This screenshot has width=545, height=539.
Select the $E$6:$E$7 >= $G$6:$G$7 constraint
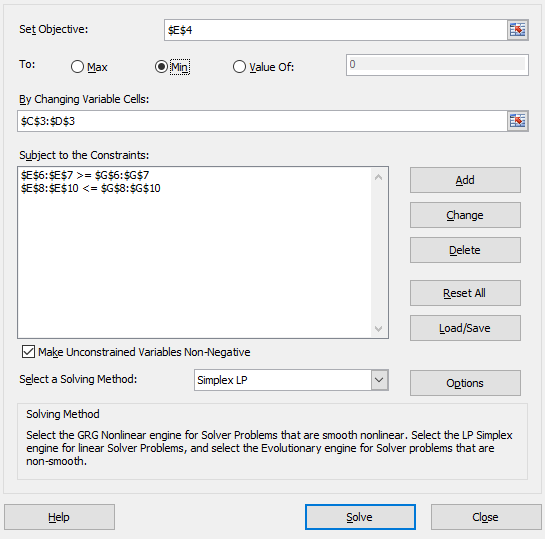[85, 175]
